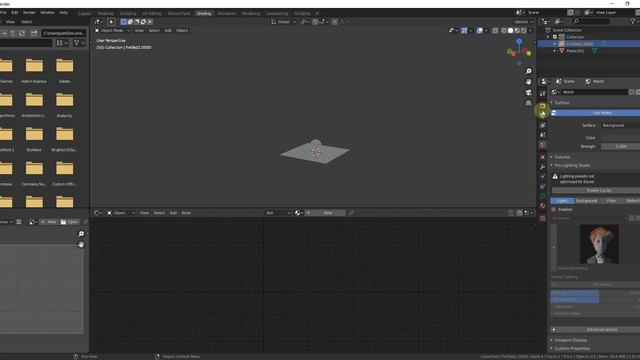Click the lighting preset portrait thumbnail
The image size is (640, 360).
599,244
